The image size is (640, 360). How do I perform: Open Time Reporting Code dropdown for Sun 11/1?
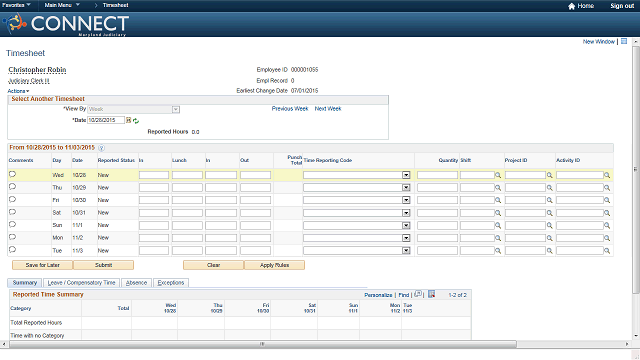406,225
